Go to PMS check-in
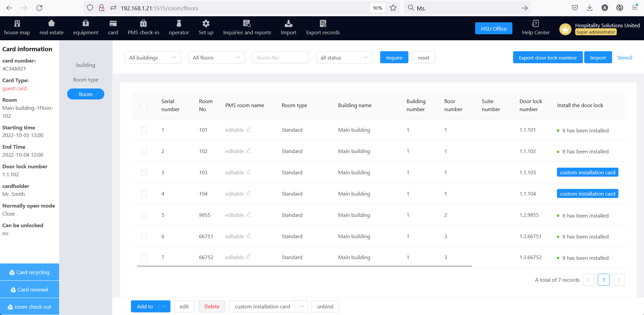The width and height of the screenshot is (644, 315). [143, 28]
